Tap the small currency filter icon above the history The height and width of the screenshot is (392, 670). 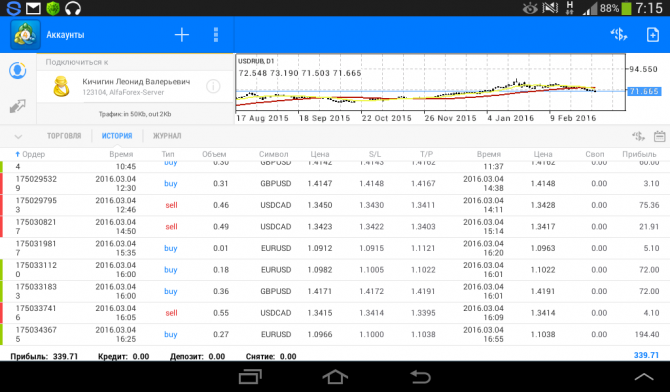(x=638, y=136)
